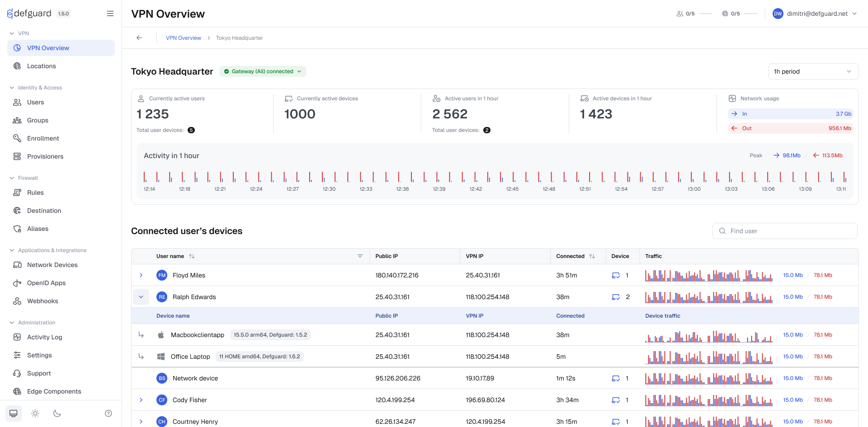Enable dark mode with the moon toggle

[57, 413]
